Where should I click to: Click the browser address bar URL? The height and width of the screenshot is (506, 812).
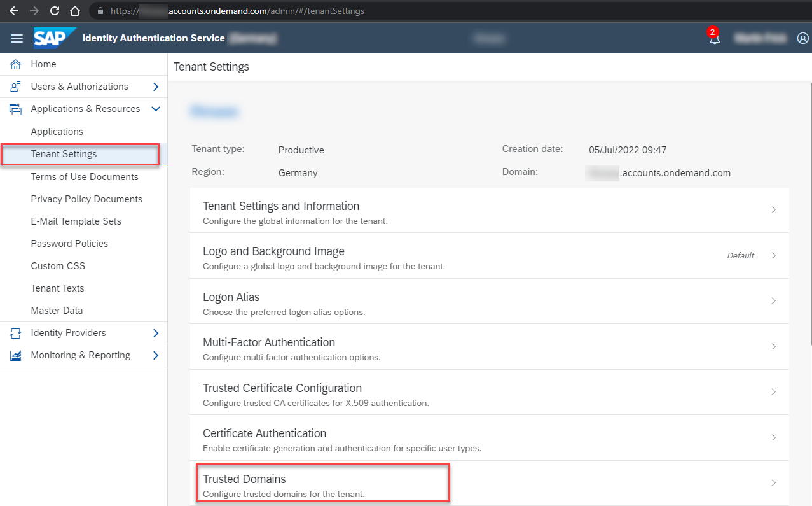237,11
